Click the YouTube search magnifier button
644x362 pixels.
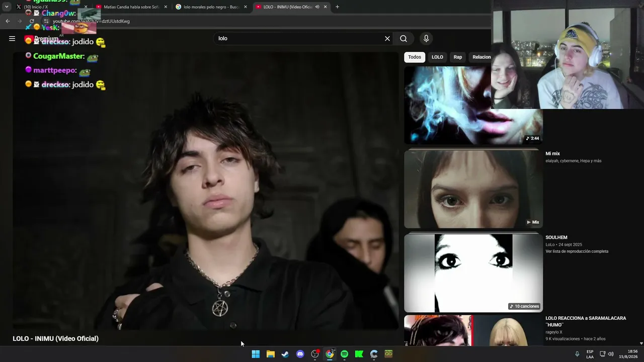(404, 39)
